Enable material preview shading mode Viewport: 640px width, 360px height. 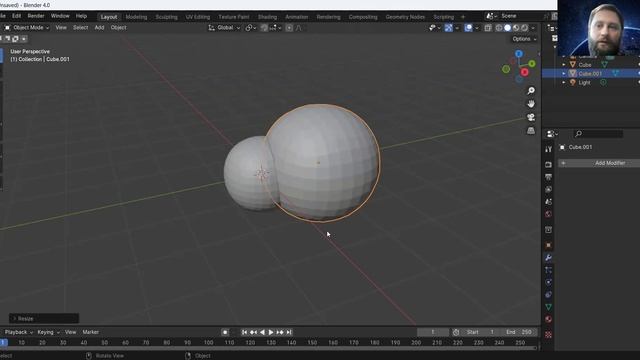click(516, 28)
